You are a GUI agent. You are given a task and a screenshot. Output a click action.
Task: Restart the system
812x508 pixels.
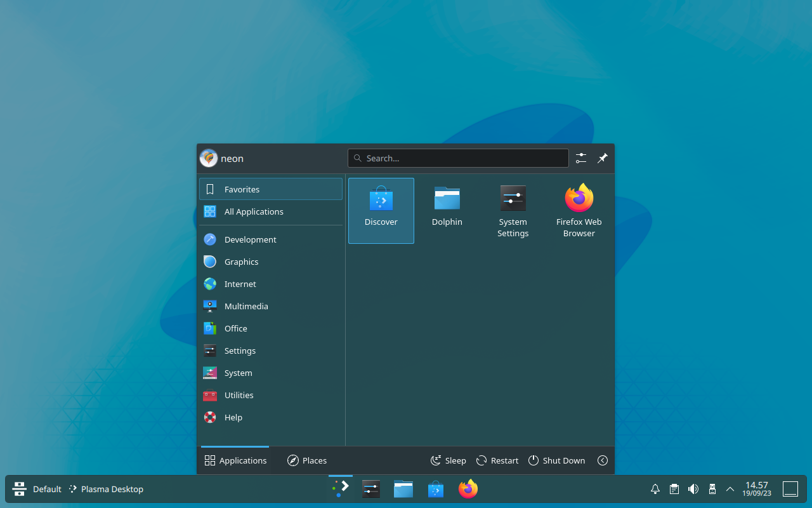coord(497,460)
